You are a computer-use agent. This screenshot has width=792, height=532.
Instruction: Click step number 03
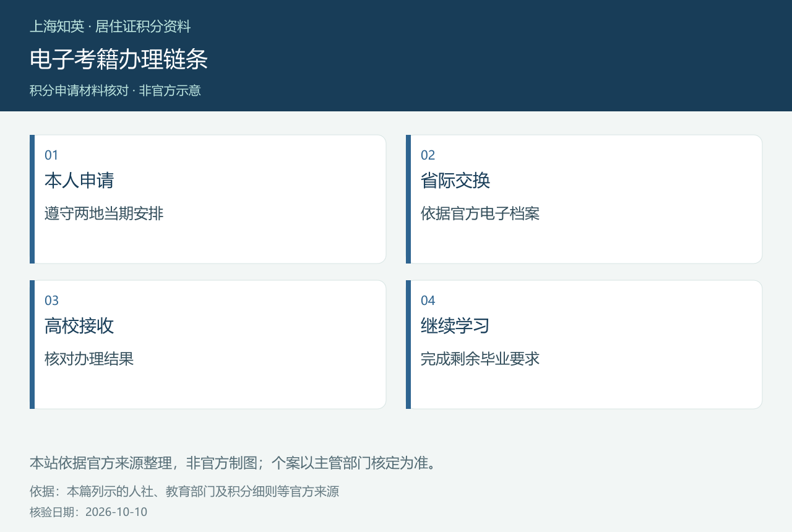pyautogui.click(x=51, y=301)
